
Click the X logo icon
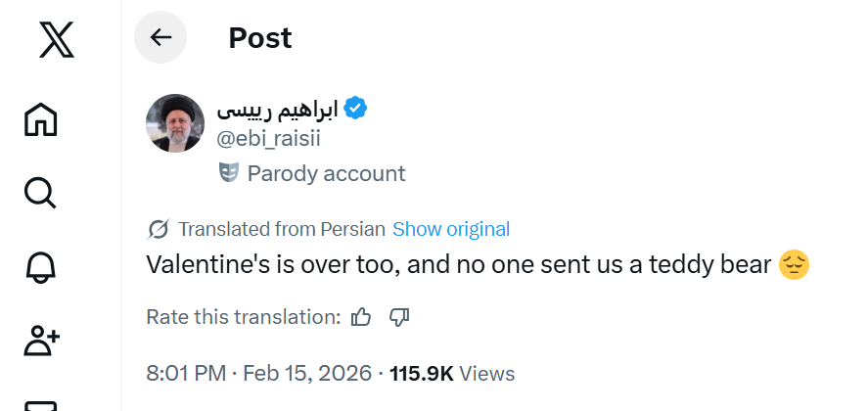point(57,41)
